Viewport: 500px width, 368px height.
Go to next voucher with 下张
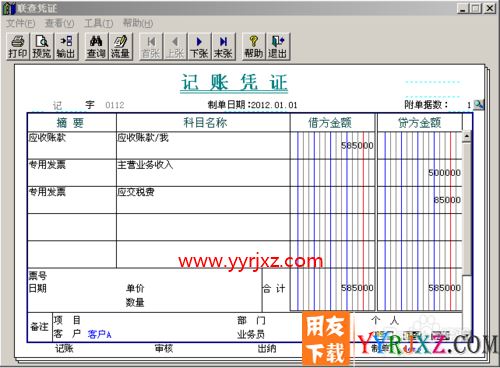point(199,46)
